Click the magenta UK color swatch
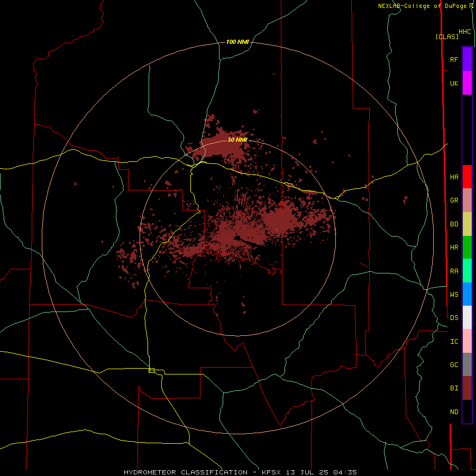The image size is (476, 476). [x=467, y=83]
